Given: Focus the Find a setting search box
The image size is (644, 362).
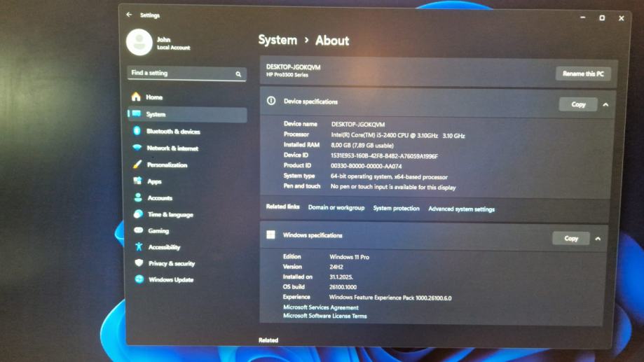Looking at the screenshot, I should 187,73.
